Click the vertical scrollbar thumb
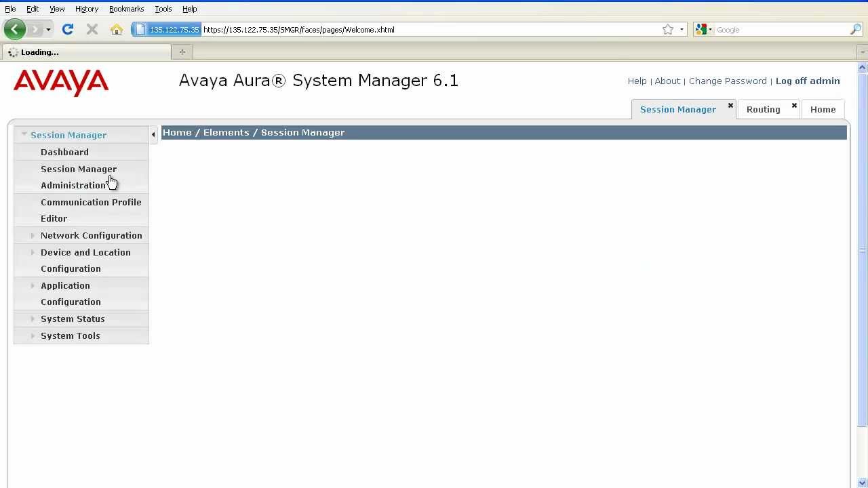This screenshot has height=488, width=868. pyautogui.click(x=863, y=249)
